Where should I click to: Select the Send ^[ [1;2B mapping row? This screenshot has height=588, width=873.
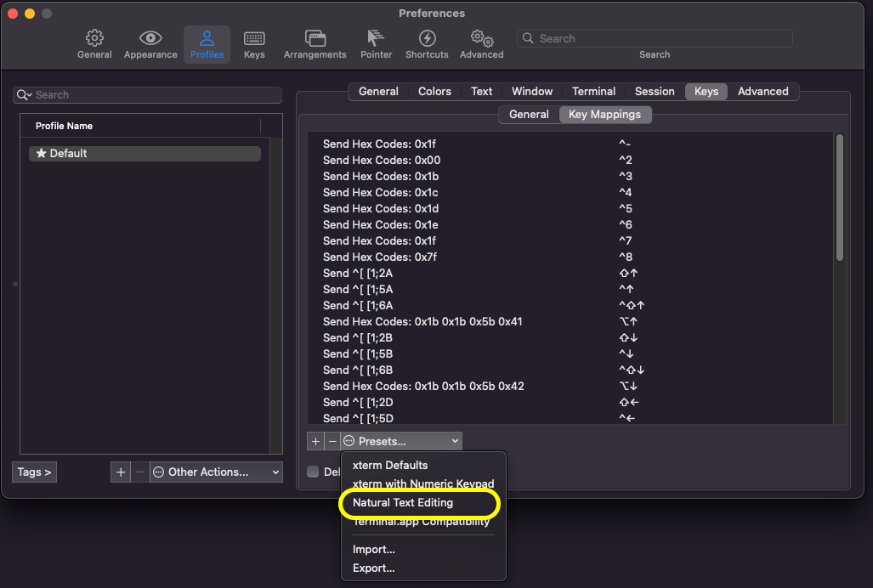[x=570, y=337]
